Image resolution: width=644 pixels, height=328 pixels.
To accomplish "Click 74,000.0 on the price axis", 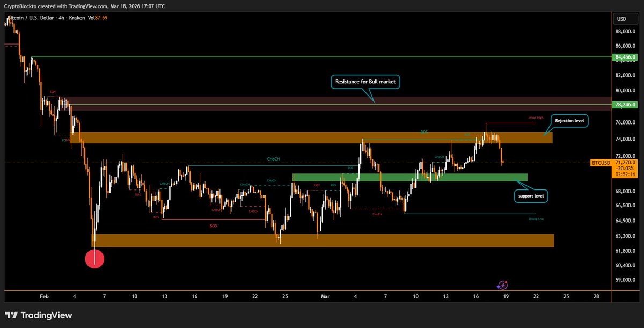I will [x=625, y=140].
